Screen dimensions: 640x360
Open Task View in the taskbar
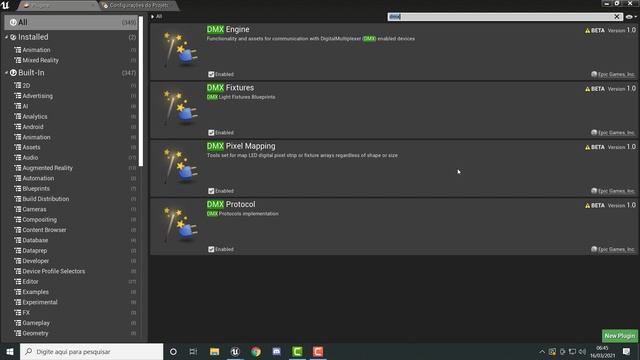coord(193,351)
